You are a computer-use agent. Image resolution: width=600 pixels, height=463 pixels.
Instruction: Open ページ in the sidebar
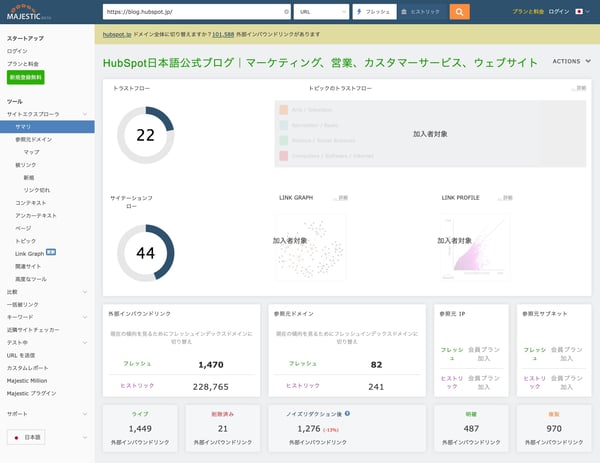pyautogui.click(x=23, y=228)
